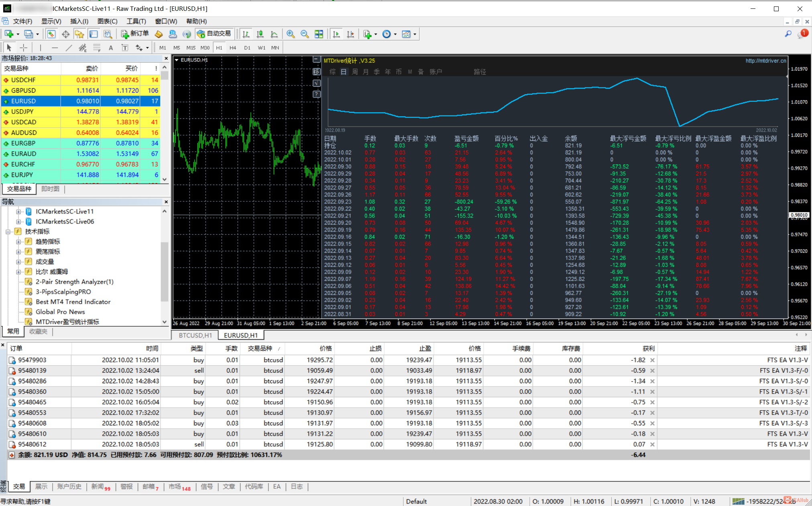Open the http://mtdriver.cn link
Viewport: 812px width, 506px height.
[x=765, y=61]
